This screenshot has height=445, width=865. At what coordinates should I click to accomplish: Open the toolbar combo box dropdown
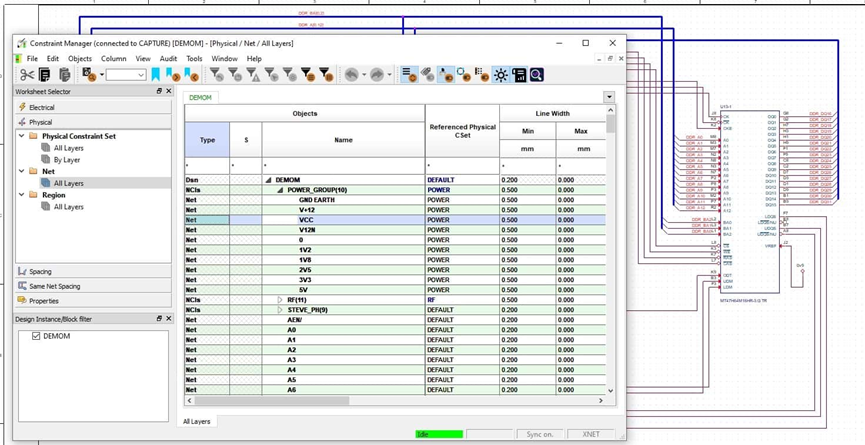141,75
